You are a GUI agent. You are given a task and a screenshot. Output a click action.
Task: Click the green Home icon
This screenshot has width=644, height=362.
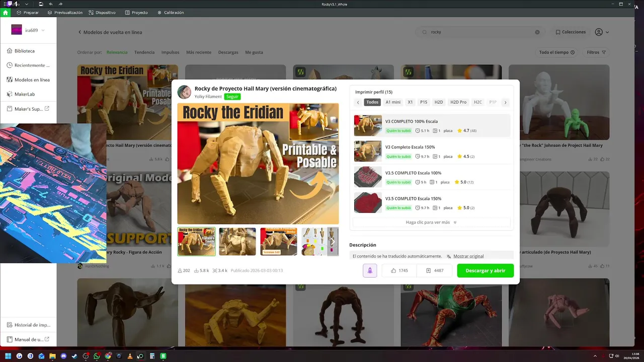click(6, 13)
